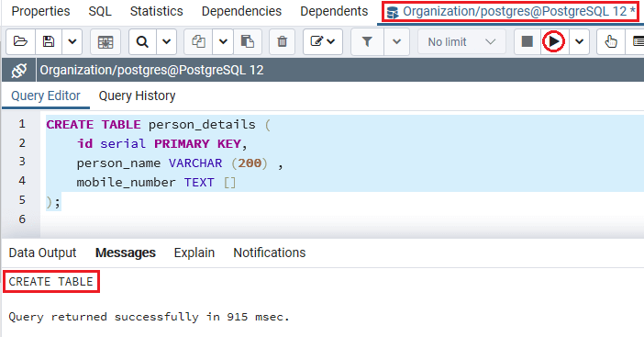Execute query with play button

click(554, 41)
